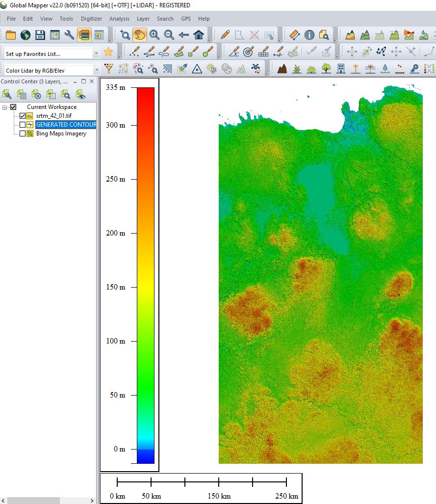Uncheck the srtm_42_01.tif layer checkbox

coord(23,116)
